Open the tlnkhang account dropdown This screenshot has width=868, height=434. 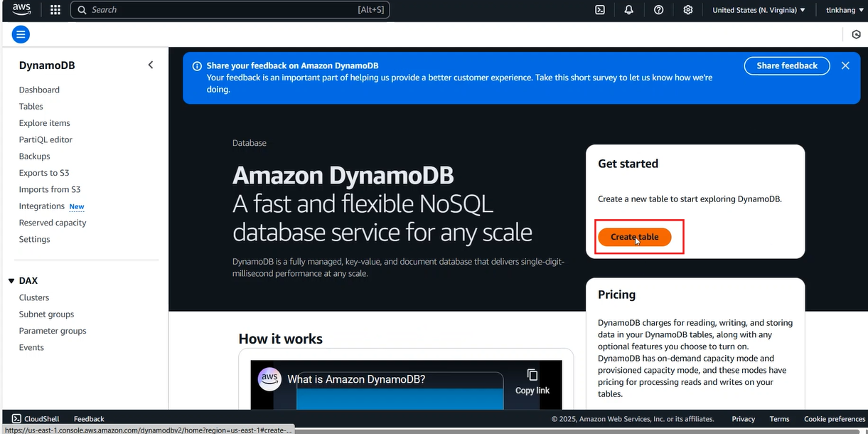(845, 10)
